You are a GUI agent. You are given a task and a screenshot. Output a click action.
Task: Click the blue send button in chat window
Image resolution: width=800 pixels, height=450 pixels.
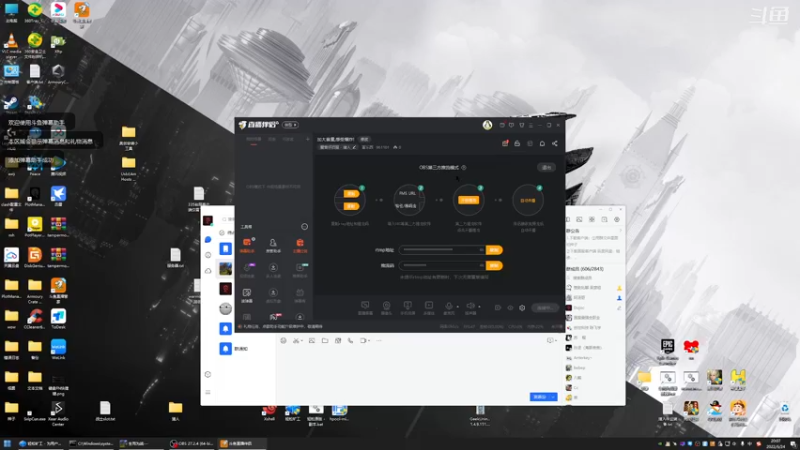(540, 397)
